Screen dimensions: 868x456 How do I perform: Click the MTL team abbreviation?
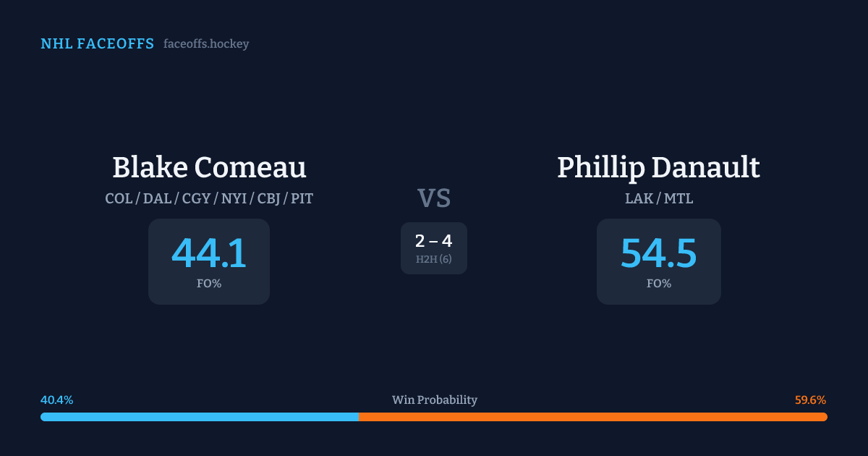(x=678, y=198)
